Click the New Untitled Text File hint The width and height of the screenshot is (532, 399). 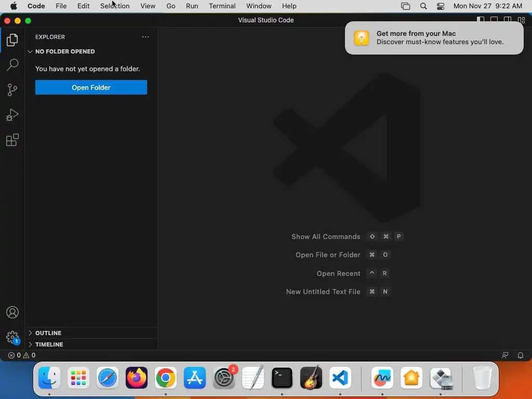338,292
